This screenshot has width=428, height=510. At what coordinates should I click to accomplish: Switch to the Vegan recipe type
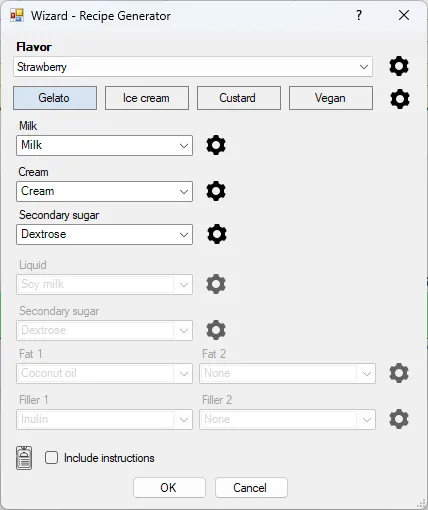click(x=331, y=98)
